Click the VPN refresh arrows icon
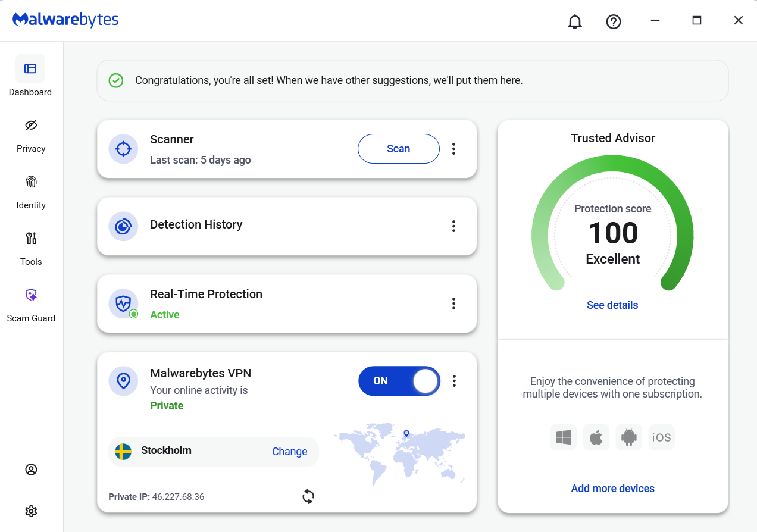Viewport: 757px width, 532px height. pos(308,496)
